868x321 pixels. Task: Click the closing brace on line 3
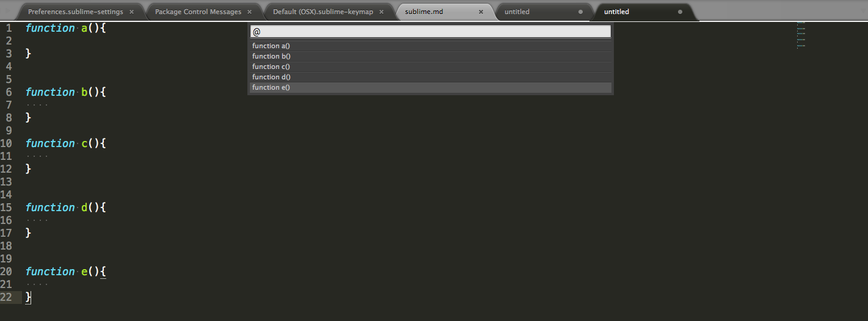click(x=28, y=54)
